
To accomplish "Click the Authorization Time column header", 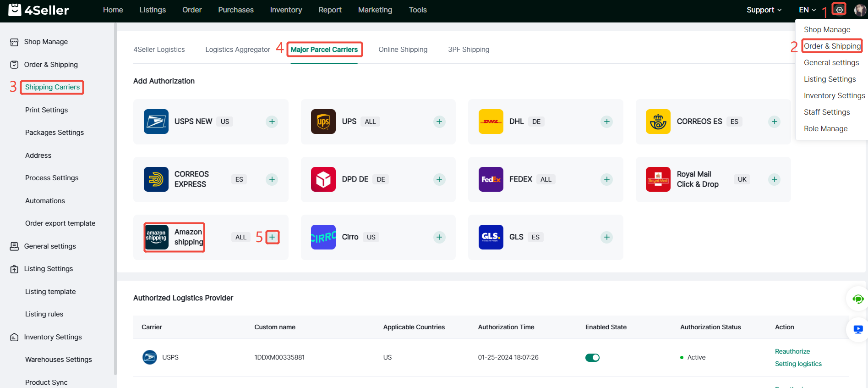I will (x=506, y=327).
